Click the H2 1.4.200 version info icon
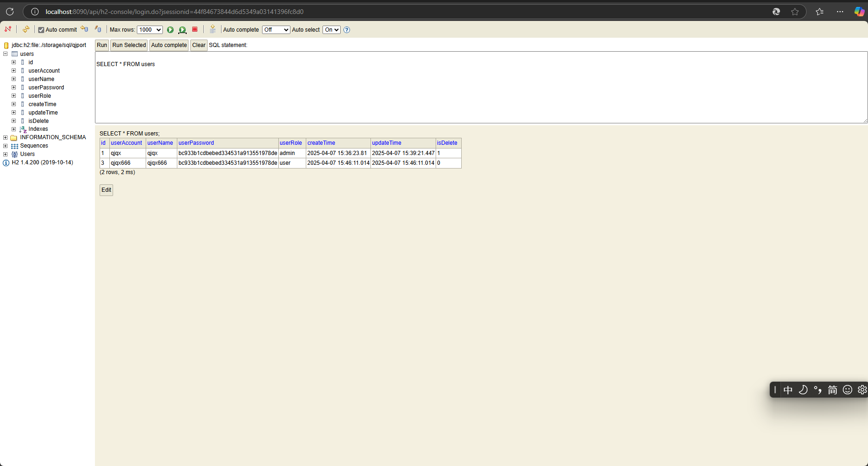 point(6,163)
